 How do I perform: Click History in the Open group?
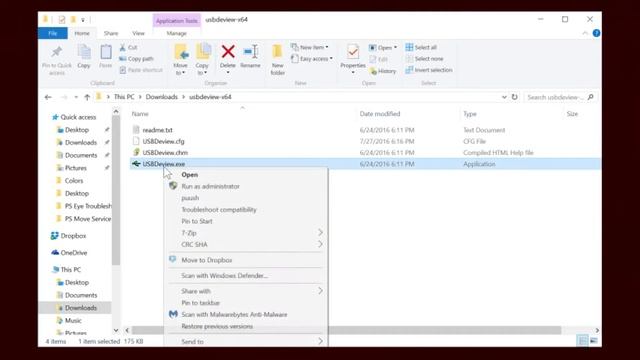click(x=382, y=71)
